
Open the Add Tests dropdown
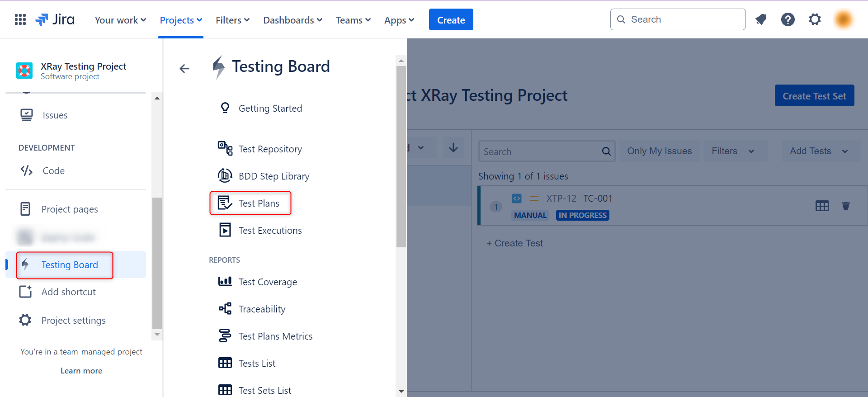click(x=818, y=151)
